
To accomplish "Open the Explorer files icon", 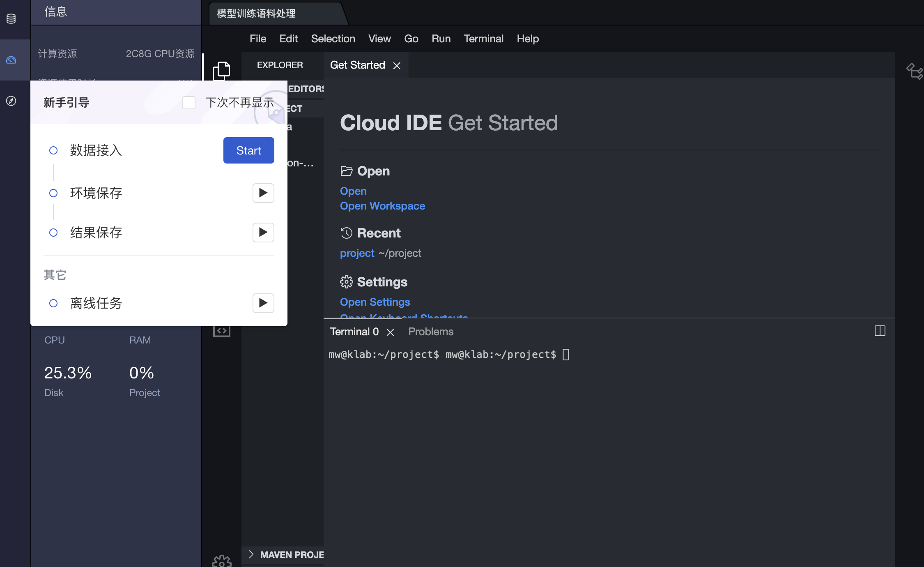I will (x=221, y=70).
